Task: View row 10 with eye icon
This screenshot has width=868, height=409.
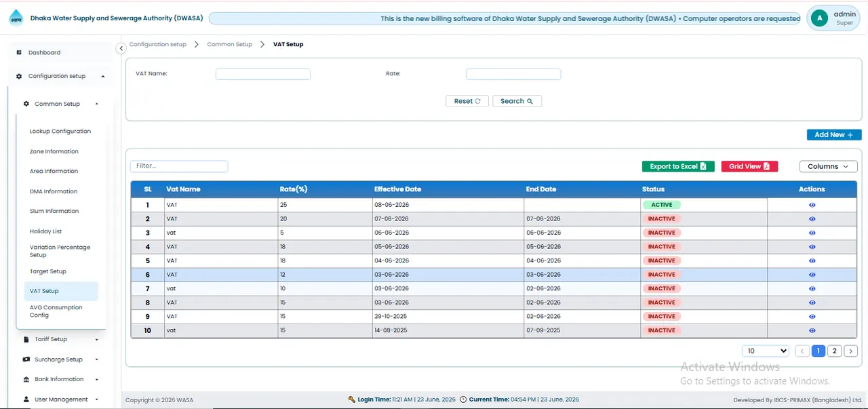Action: [x=812, y=330]
